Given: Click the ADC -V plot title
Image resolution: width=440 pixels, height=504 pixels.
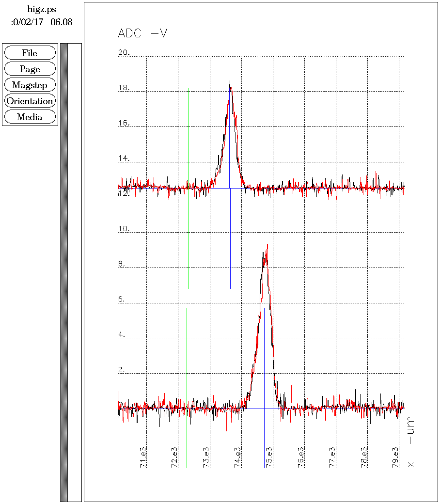Looking at the screenshot, I should (x=142, y=33).
